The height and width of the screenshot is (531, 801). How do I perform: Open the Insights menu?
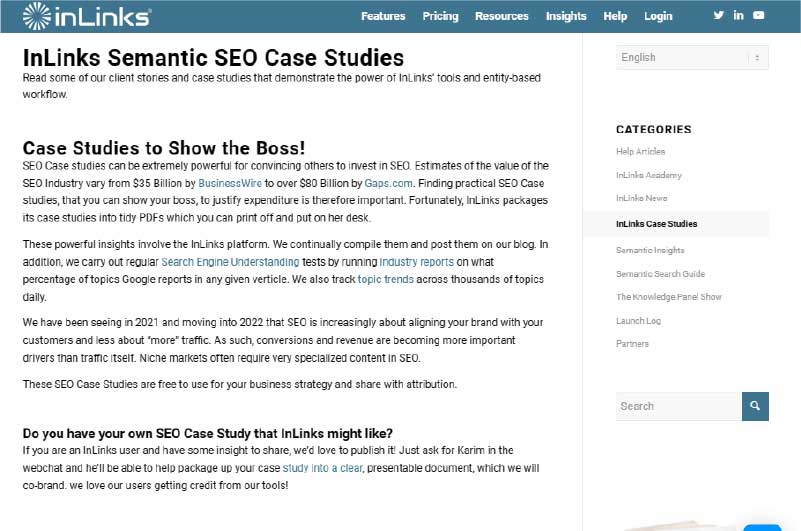[x=566, y=16]
